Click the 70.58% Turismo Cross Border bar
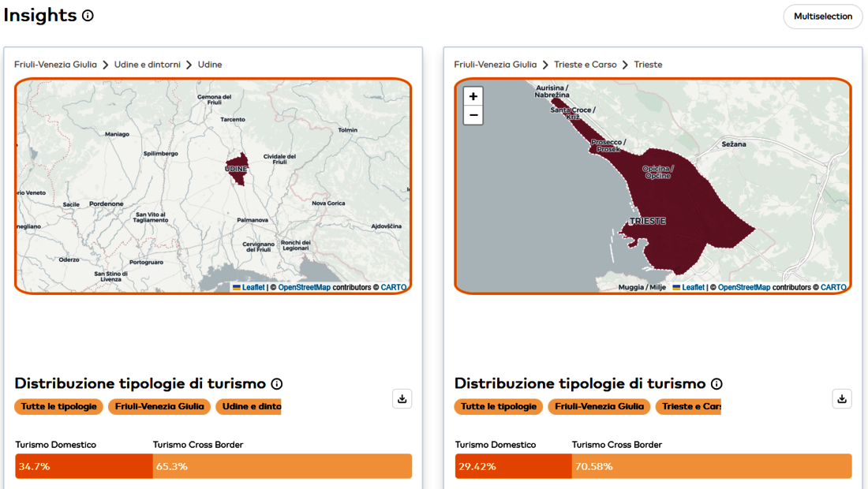The image size is (868, 489). (710, 466)
